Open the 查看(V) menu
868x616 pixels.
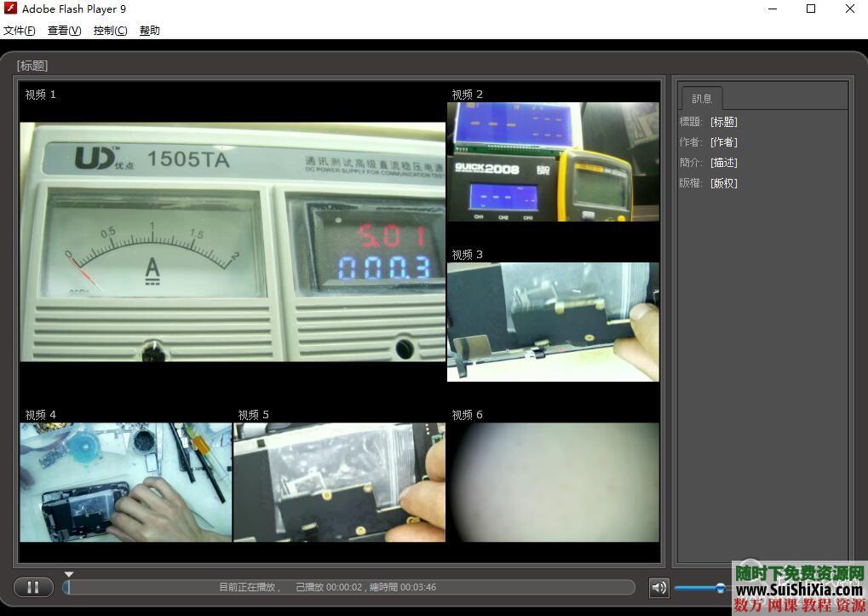[x=65, y=31]
